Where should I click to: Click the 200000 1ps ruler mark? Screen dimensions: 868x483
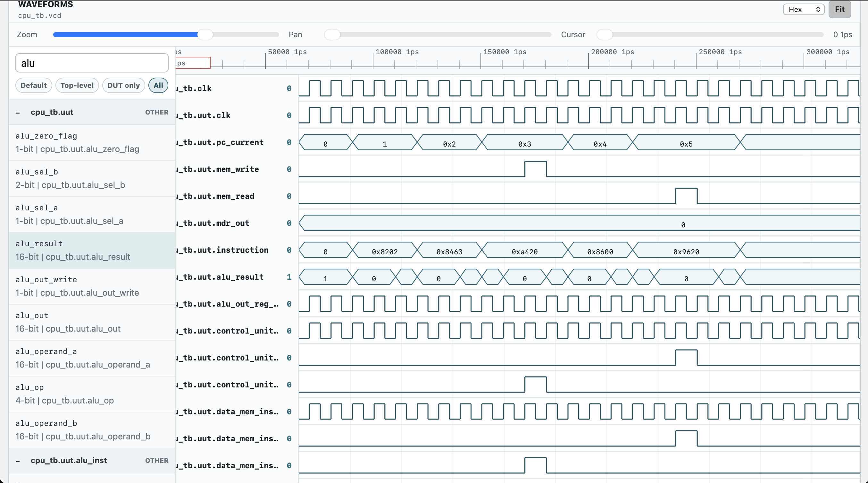pyautogui.click(x=613, y=52)
